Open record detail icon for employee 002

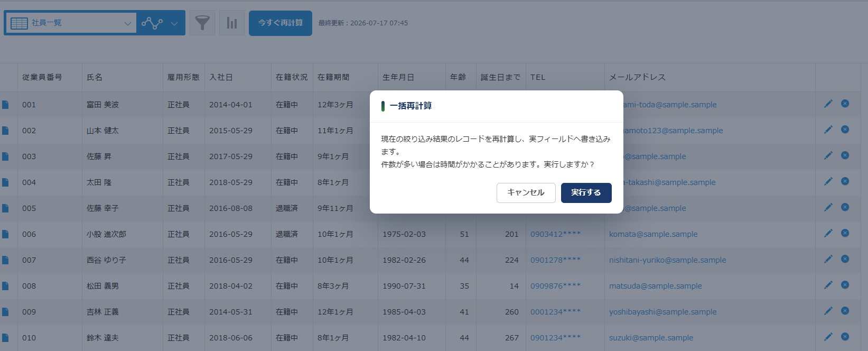tap(5, 131)
